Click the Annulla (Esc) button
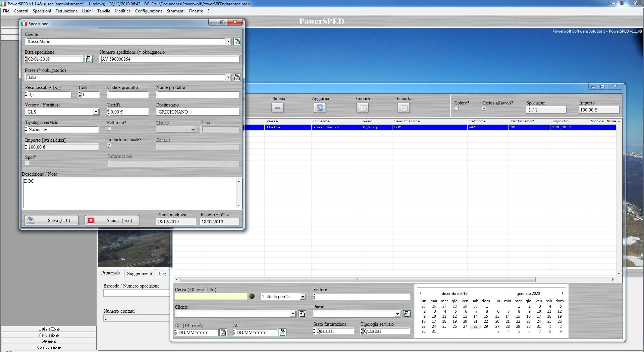Image resolution: width=644 pixels, height=352 pixels. (x=112, y=220)
